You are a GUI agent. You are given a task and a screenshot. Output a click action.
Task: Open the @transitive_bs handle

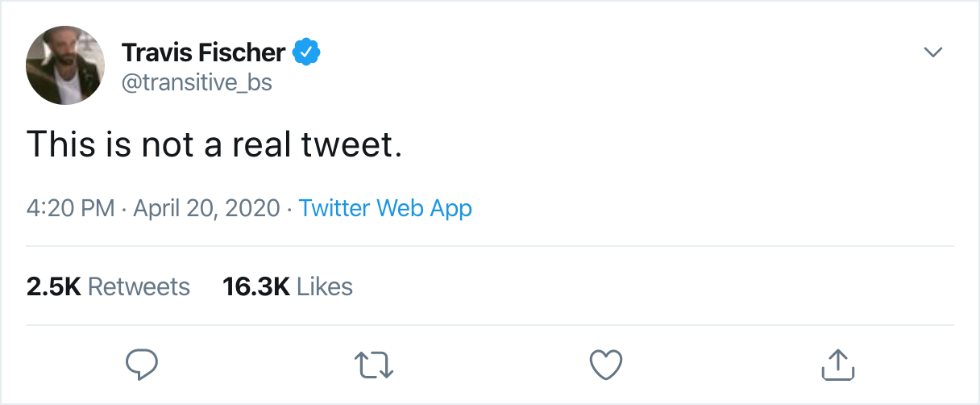(197, 81)
